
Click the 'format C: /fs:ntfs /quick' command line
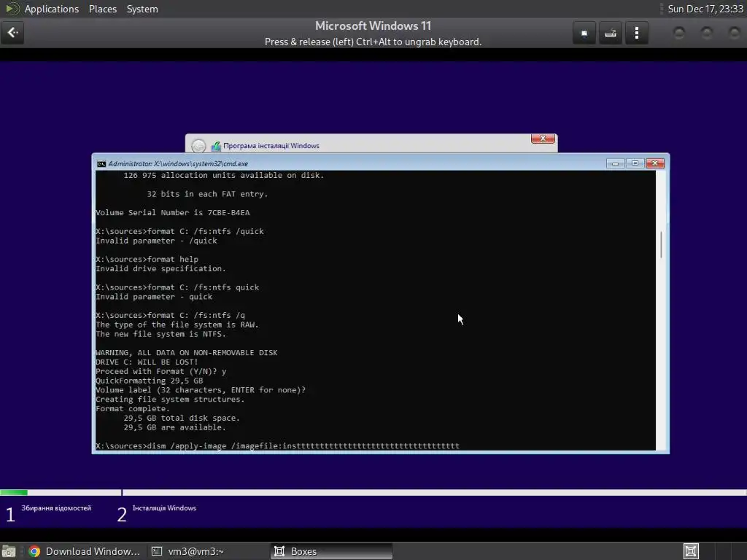point(179,231)
